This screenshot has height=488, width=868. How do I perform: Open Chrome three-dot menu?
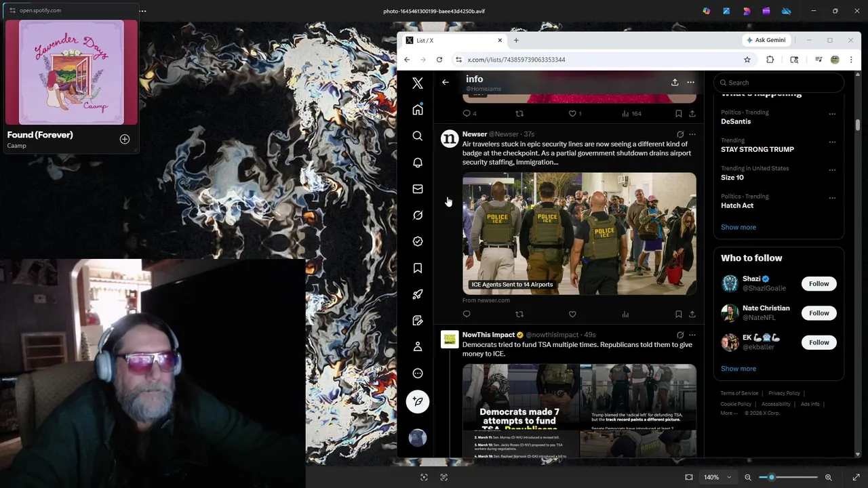851,60
